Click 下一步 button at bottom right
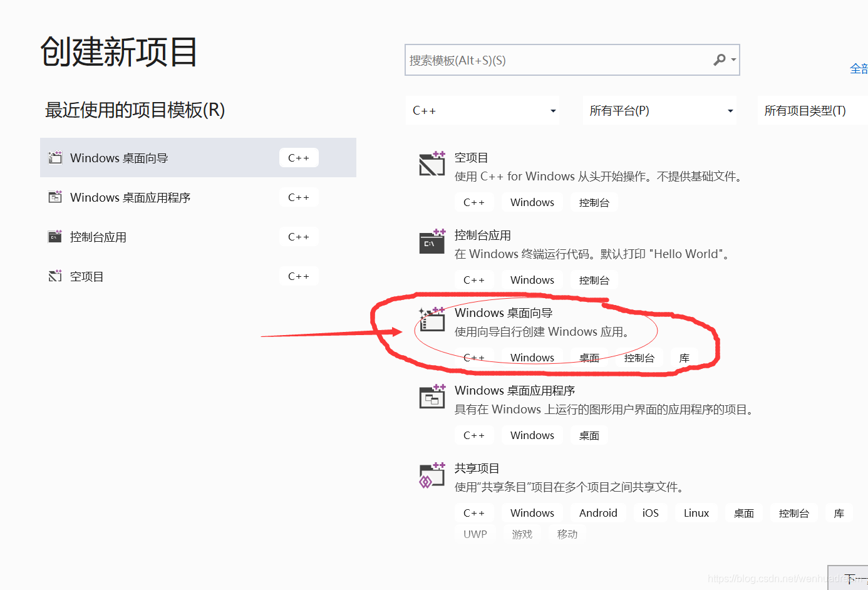Viewport: 868px width, 590px height. click(848, 577)
